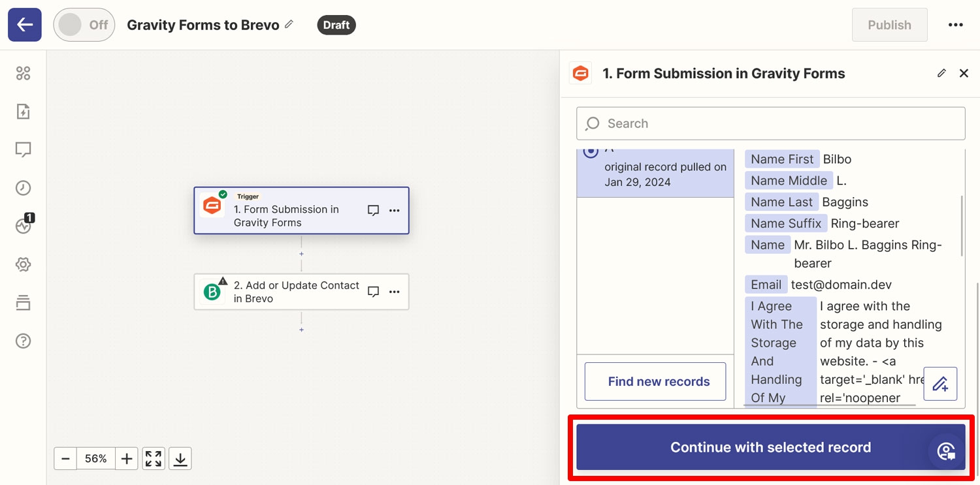This screenshot has height=485, width=980.
Task: Click the Find new records button
Action: [x=655, y=381]
